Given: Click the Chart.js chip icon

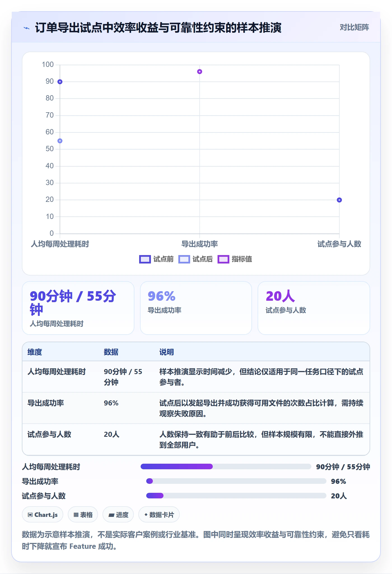Looking at the screenshot, I should tap(30, 515).
